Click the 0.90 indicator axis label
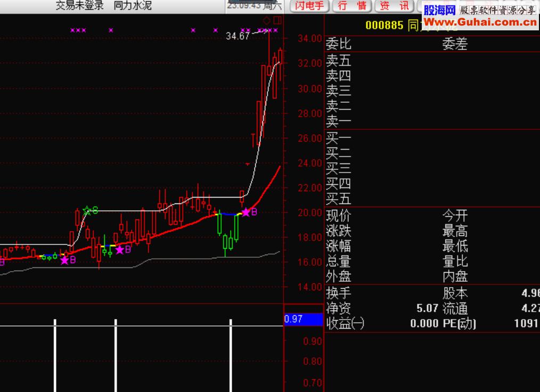This screenshot has height=392, width=540. [313, 341]
